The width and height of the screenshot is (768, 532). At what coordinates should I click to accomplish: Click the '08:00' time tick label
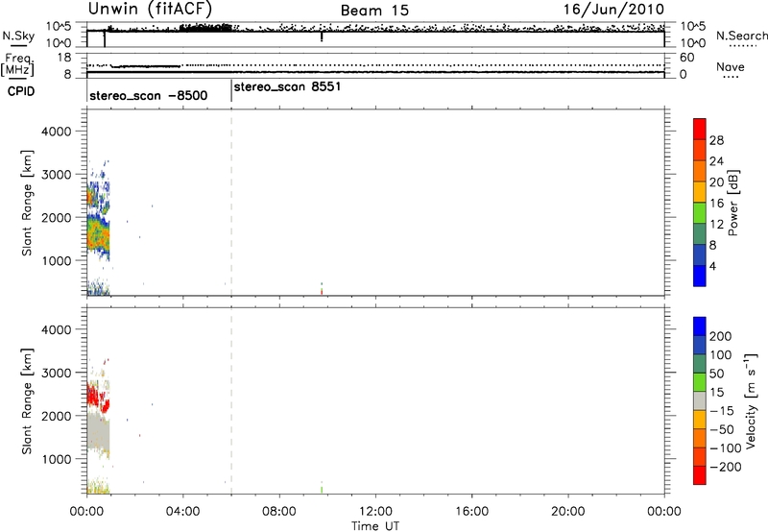click(278, 512)
